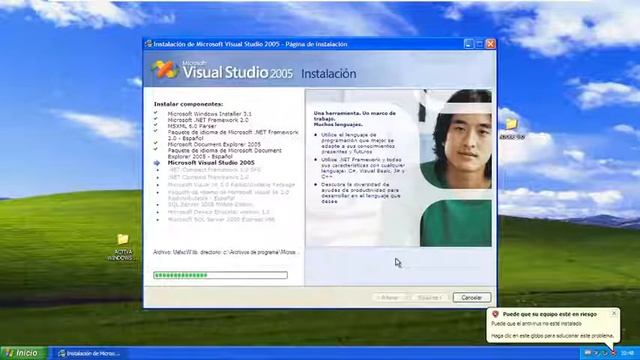This screenshot has height=360, width=640.
Task: Click the shield icon inside the warning balloon
Action: click(496, 314)
